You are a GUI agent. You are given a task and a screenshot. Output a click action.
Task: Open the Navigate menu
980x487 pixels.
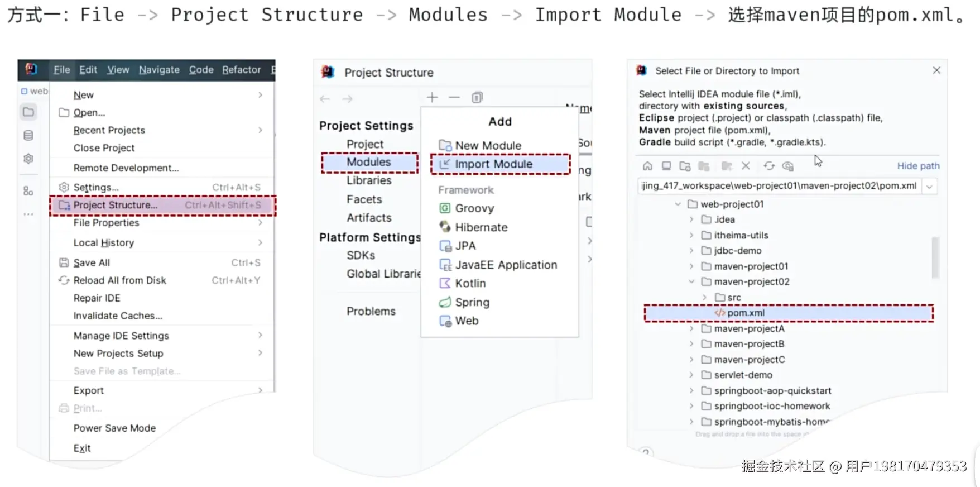click(x=159, y=70)
